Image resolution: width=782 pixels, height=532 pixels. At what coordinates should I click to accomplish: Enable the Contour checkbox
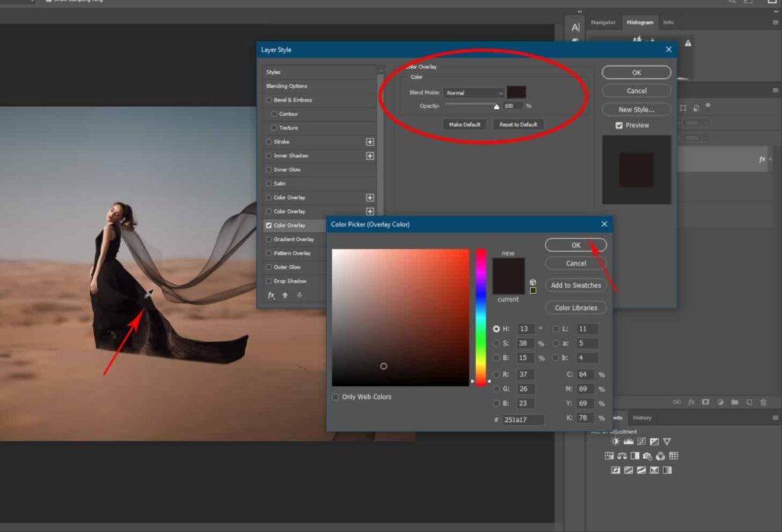tap(274, 114)
